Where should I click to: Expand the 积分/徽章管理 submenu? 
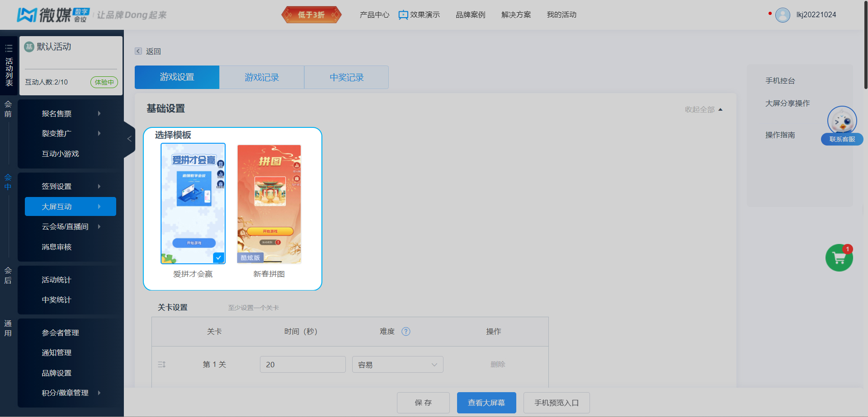(x=99, y=393)
